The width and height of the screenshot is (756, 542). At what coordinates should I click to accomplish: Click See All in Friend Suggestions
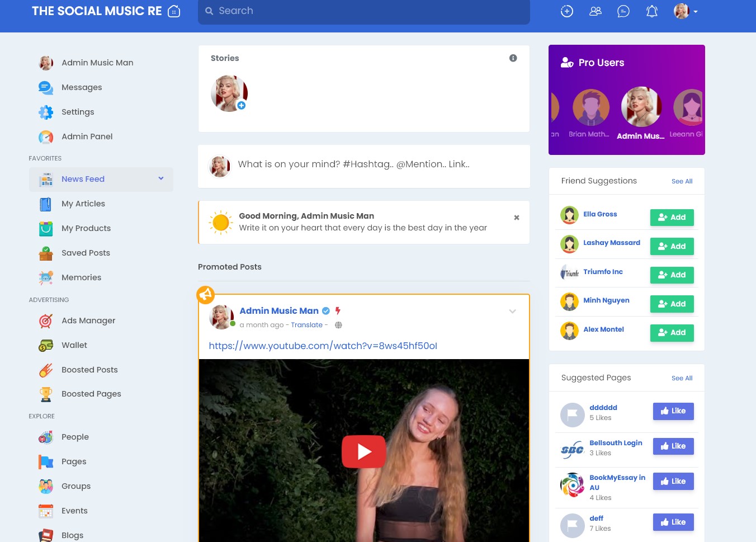click(x=682, y=181)
